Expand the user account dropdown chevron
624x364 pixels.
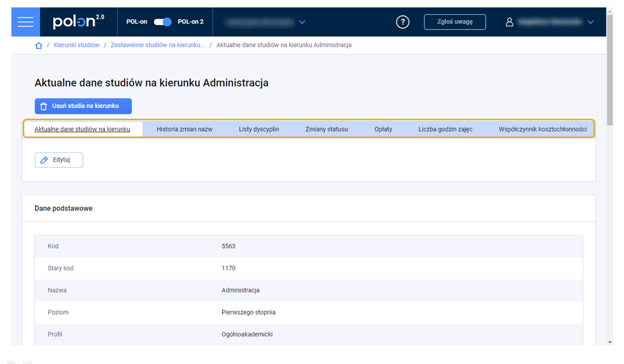pyautogui.click(x=590, y=22)
